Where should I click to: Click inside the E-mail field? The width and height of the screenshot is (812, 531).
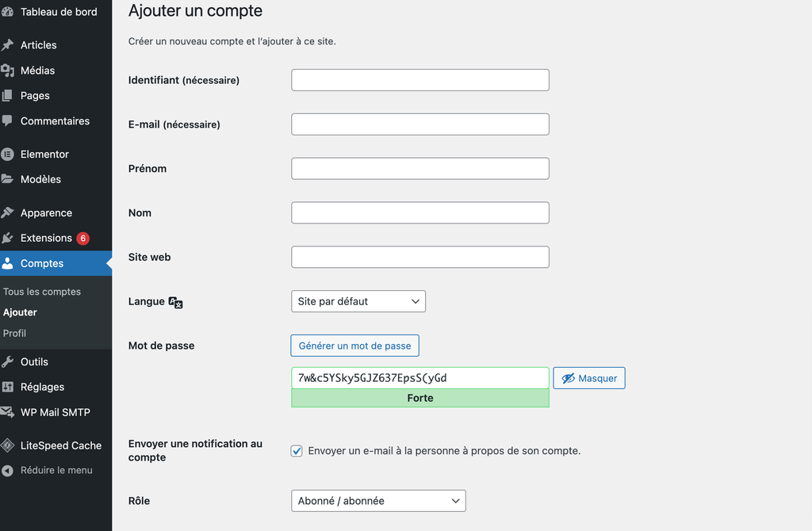(420, 124)
